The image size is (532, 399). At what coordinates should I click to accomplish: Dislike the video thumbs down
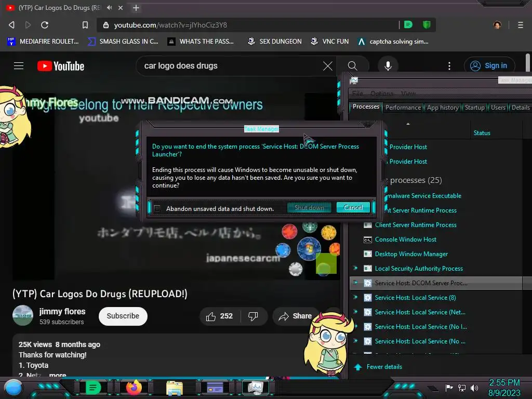tap(253, 316)
